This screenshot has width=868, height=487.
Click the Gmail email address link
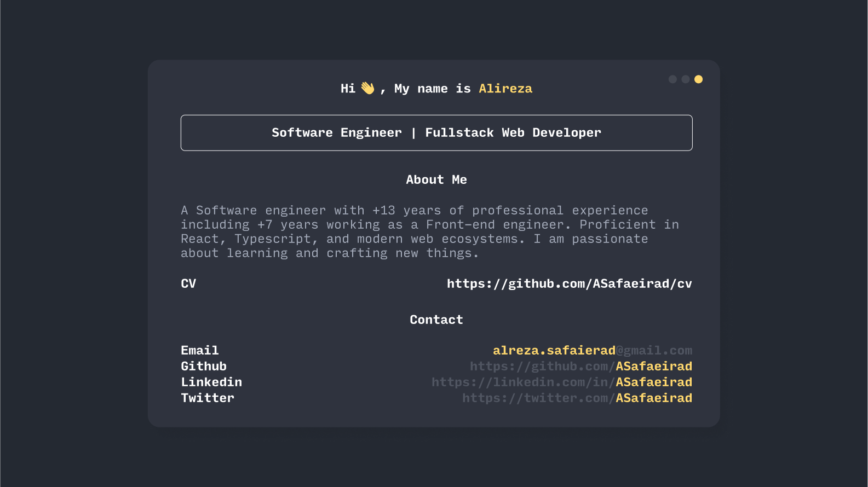[592, 350]
